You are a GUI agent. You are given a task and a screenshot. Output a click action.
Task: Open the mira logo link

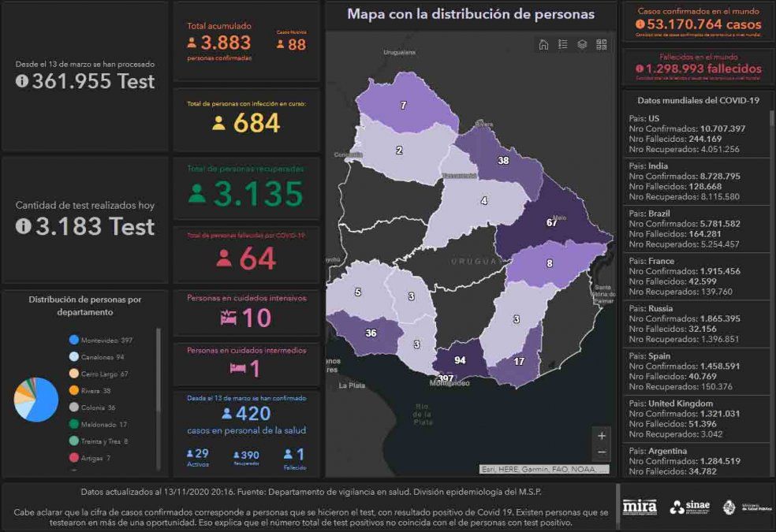639,507
